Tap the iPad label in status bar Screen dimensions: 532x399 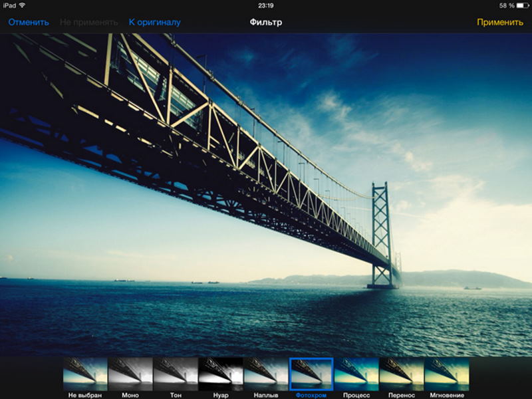(9, 5)
